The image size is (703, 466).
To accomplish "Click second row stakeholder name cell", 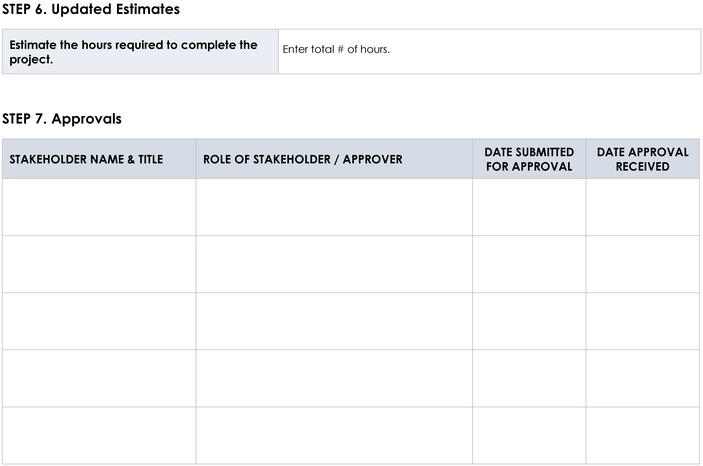I will (99, 264).
